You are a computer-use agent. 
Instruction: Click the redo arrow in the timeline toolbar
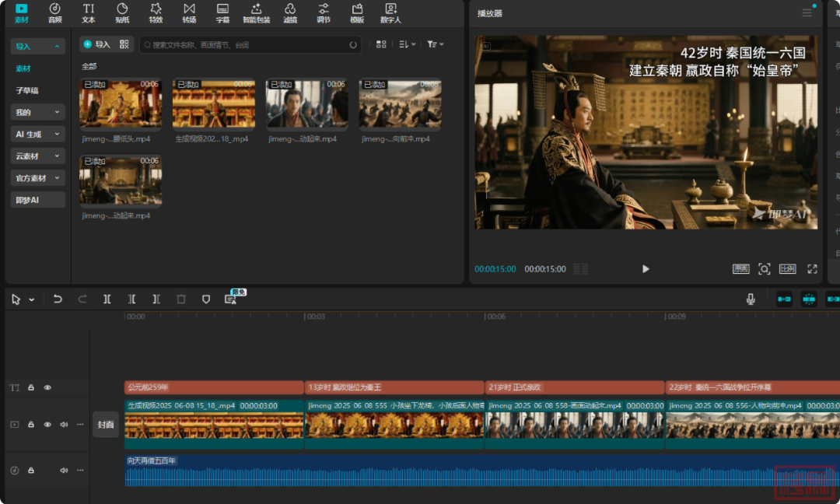click(82, 299)
